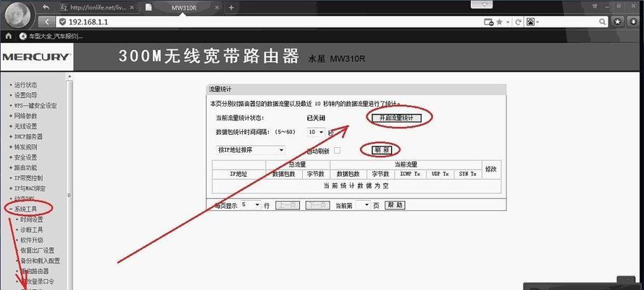
Task: Click the reload icon in address bar
Action: click(x=518, y=22)
